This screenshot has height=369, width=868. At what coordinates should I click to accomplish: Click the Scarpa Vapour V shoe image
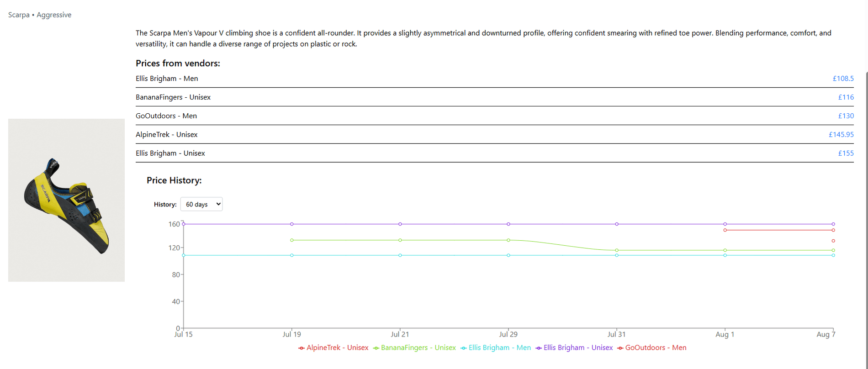click(x=66, y=200)
